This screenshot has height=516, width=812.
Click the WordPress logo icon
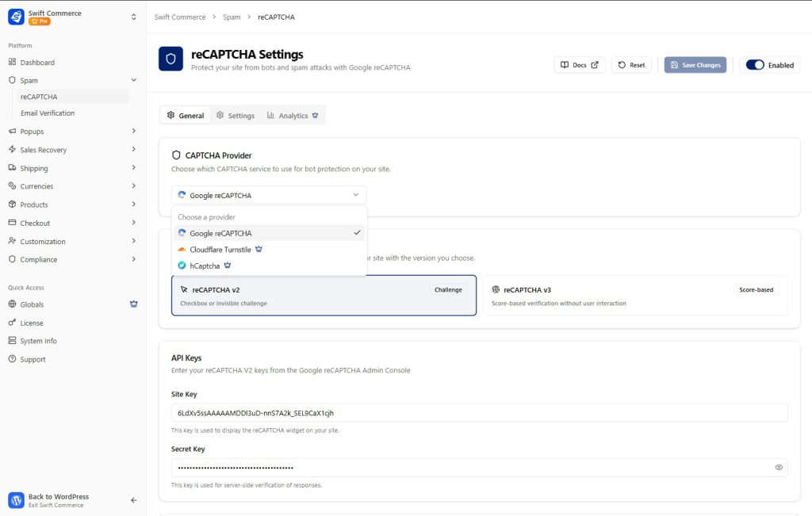coord(16,500)
